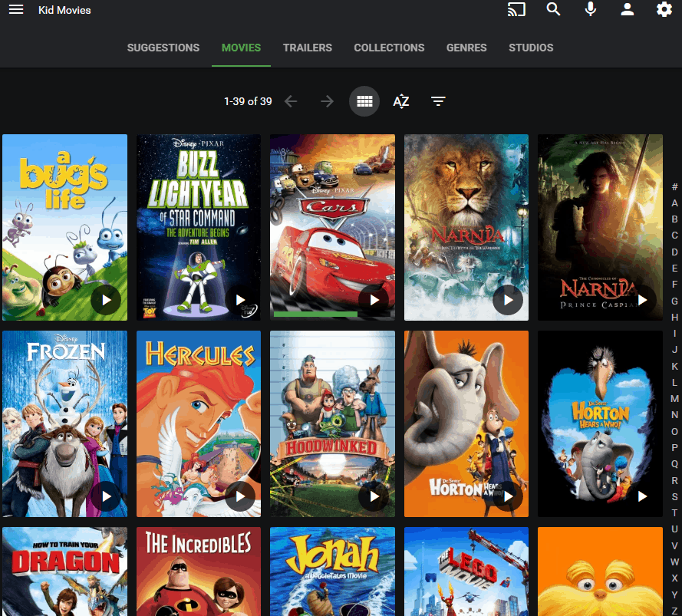Change the grid view type
The height and width of the screenshot is (616, 682).
(364, 101)
